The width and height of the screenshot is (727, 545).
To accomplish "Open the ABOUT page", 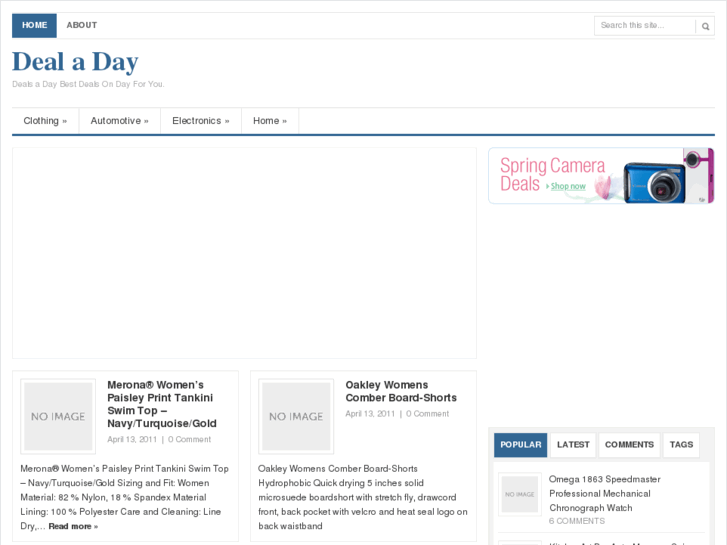I will click(82, 26).
